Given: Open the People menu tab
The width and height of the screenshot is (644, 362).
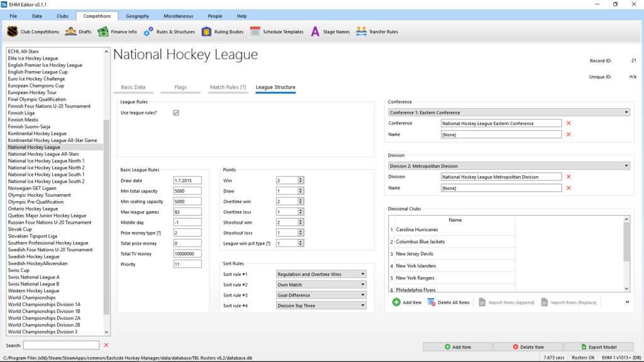Looking at the screenshot, I should tap(215, 16).
